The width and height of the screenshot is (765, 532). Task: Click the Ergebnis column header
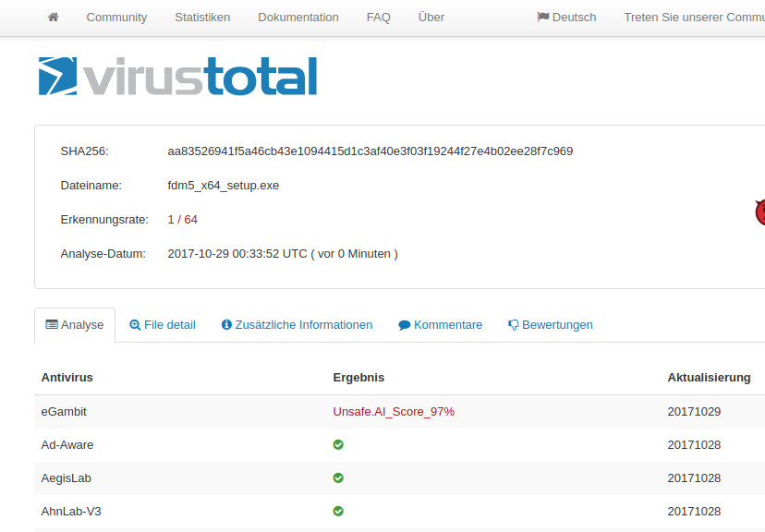pyautogui.click(x=358, y=378)
